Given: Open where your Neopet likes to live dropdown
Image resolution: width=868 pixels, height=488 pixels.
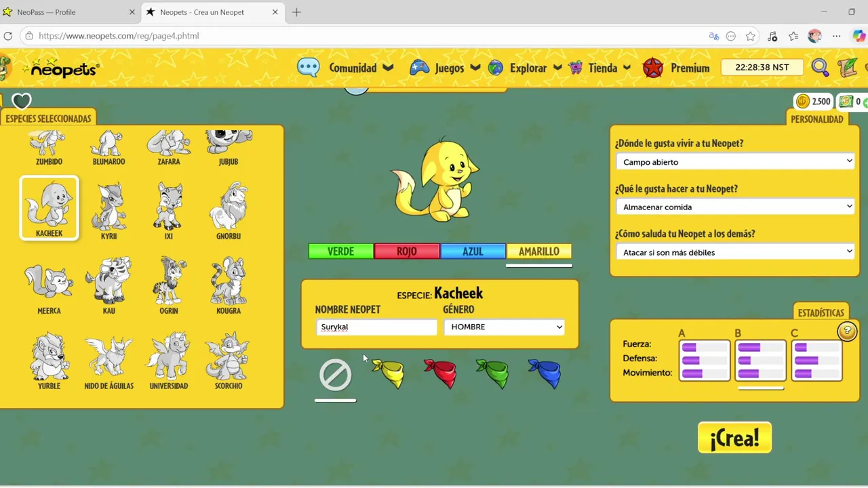Looking at the screenshot, I should tap(735, 162).
